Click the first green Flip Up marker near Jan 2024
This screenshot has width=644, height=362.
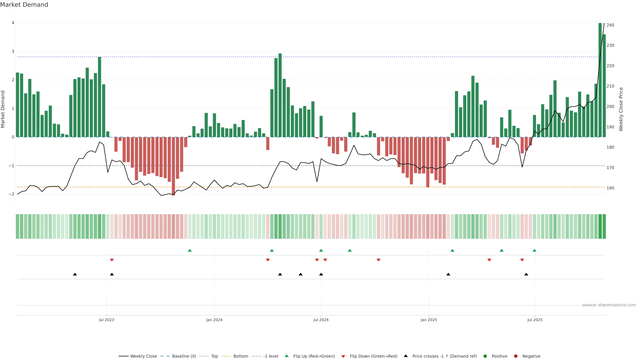[190, 251]
